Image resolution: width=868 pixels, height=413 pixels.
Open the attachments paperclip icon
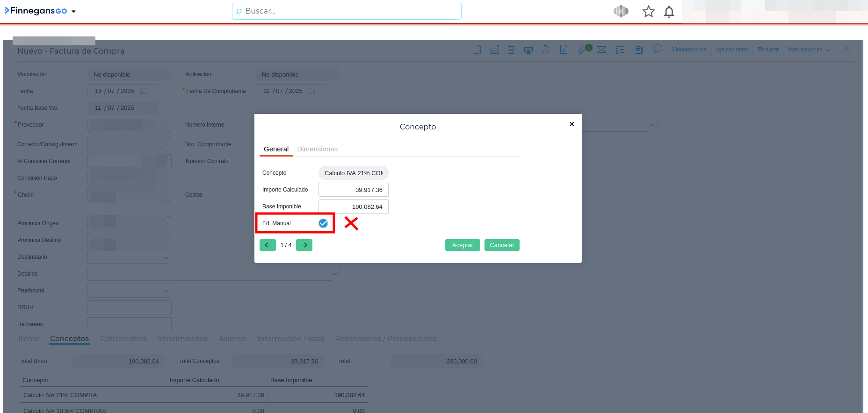[x=582, y=50]
